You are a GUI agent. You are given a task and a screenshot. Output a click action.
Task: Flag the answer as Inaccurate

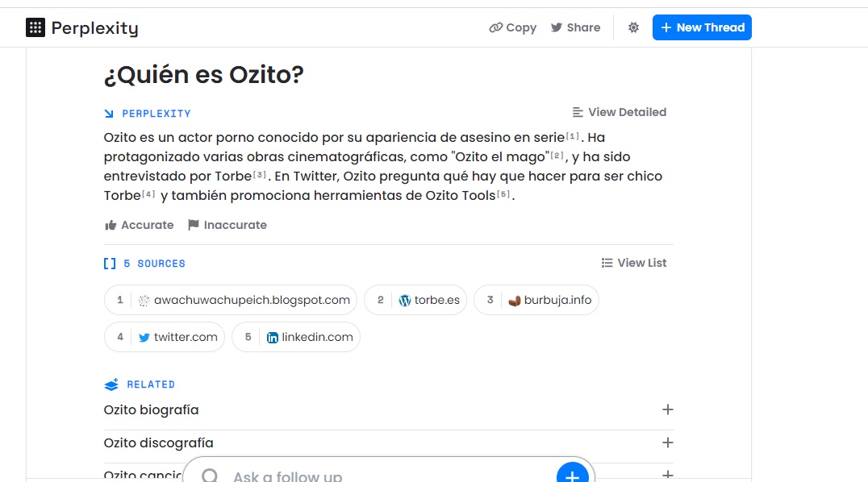tap(227, 225)
